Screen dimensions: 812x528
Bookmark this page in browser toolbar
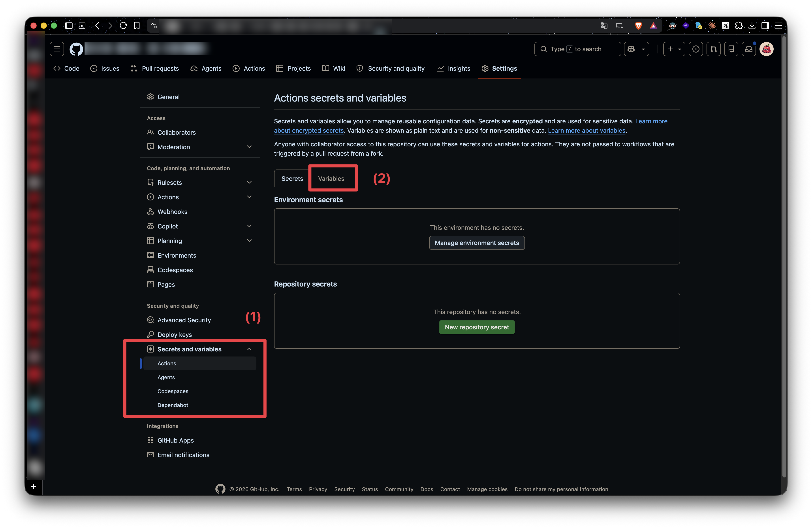pos(137,26)
